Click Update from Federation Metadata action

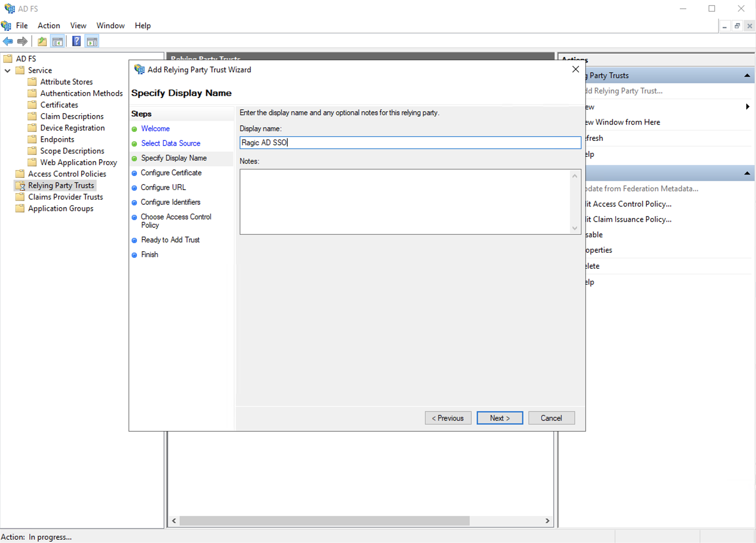click(x=642, y=188)
